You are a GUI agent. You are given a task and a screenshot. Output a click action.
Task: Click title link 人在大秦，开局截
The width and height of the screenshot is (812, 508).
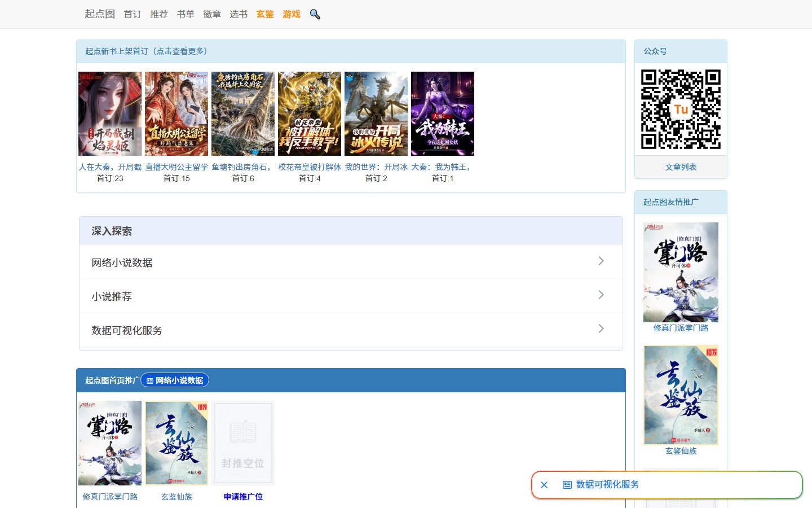[x=110, y=167]
